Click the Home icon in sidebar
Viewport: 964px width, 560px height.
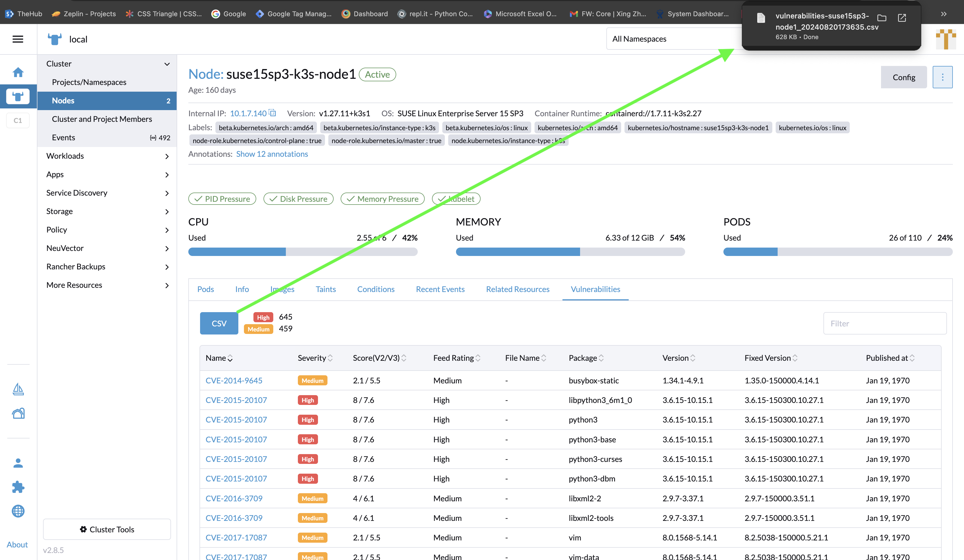pyautogui.click(x=18, y=72)
